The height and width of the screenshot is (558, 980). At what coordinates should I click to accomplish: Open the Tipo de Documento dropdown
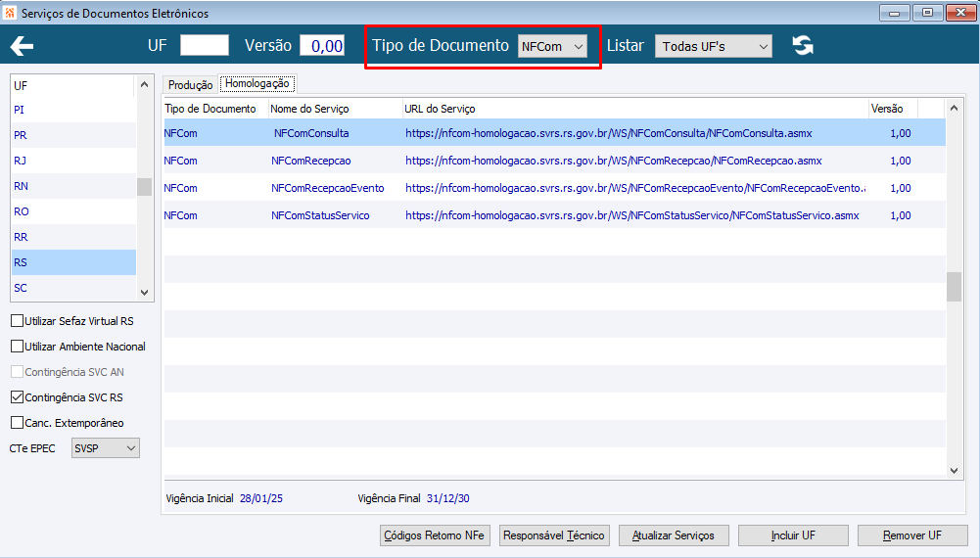552,46
